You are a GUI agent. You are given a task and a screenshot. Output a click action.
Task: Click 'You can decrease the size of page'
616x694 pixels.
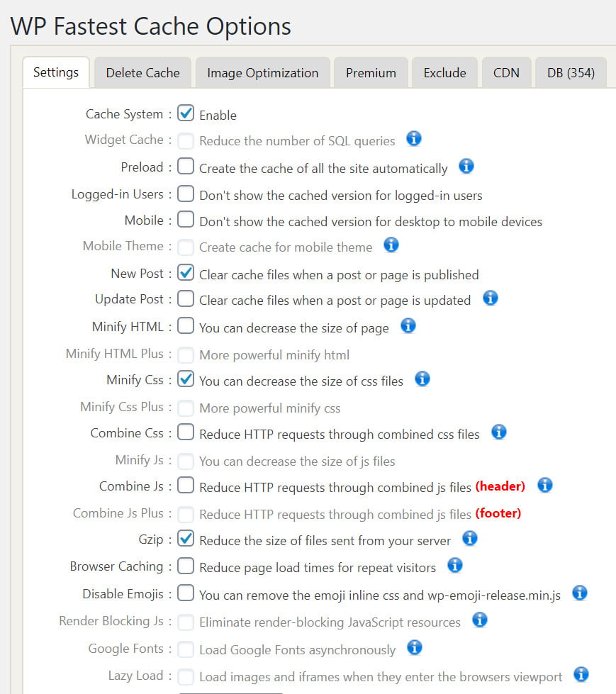point(294,328)
